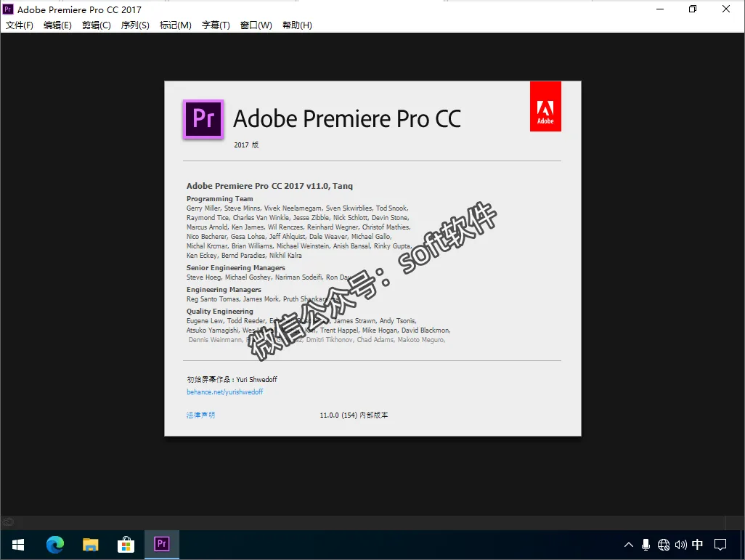Open network globe tray icon
Viewport: 745px width, 560px height.
[663, 545]
